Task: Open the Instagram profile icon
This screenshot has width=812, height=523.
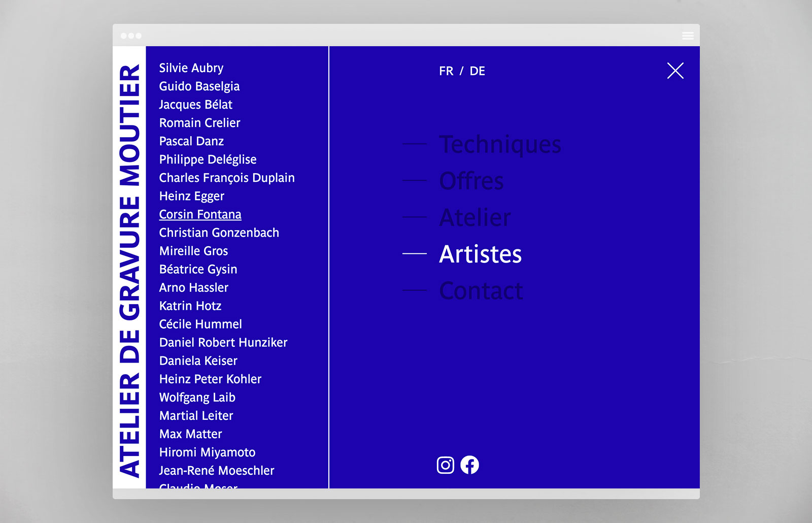Action: [445, 465]
